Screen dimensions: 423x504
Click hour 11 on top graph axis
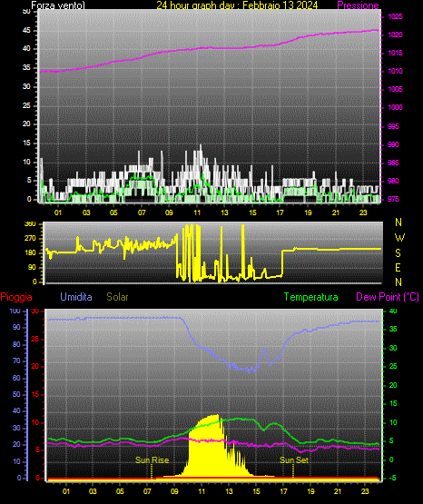tap(197, 212)
